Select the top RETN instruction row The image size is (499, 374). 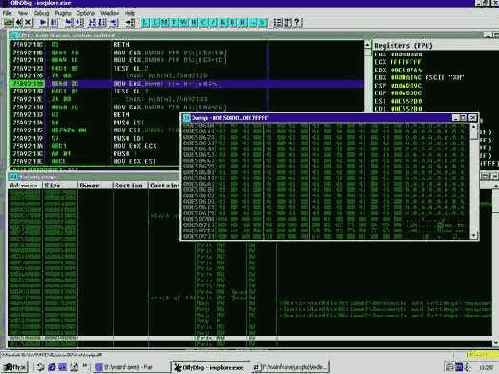tap(187, 45)
